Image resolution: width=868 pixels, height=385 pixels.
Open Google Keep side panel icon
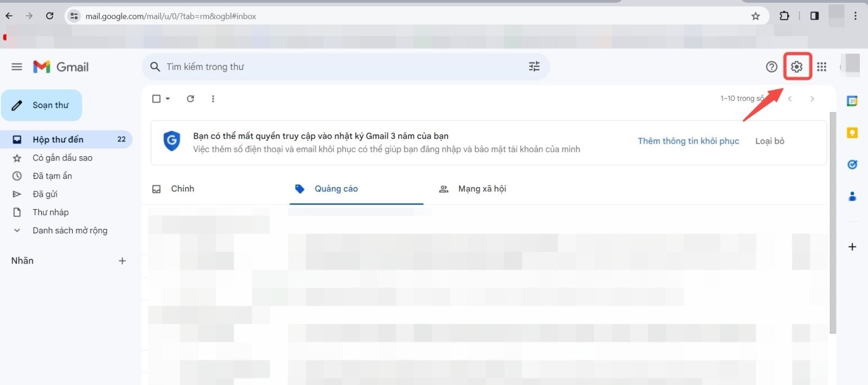852,133
